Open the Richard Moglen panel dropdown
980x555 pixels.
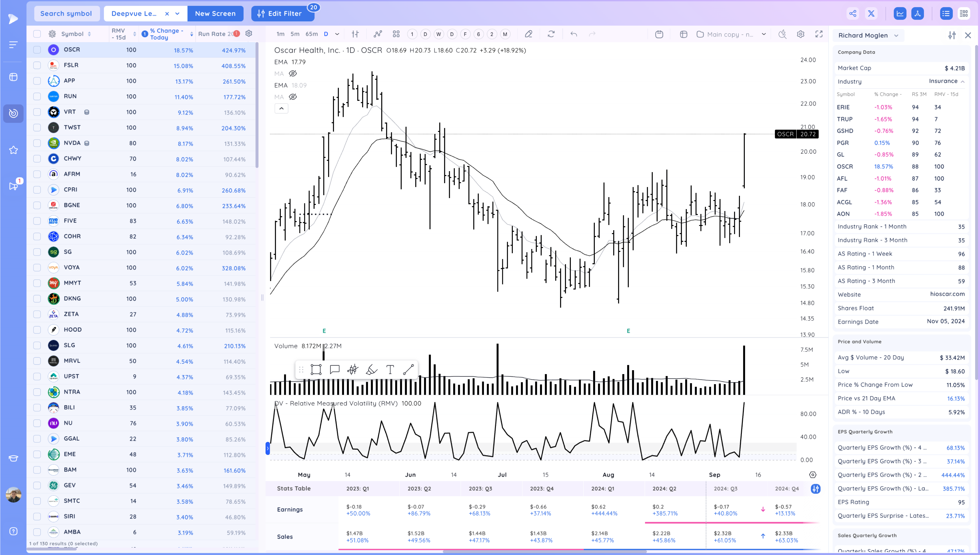coord(896,36)
